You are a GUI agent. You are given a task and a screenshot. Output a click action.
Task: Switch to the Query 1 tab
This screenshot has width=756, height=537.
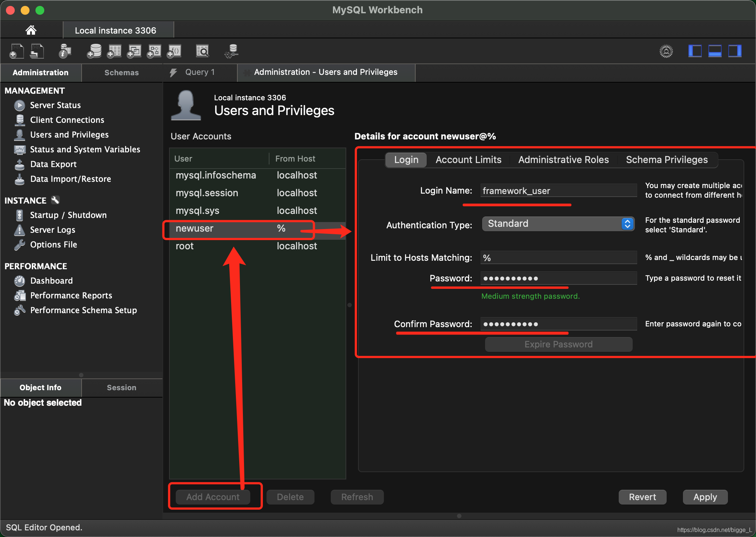pos(200,72)
